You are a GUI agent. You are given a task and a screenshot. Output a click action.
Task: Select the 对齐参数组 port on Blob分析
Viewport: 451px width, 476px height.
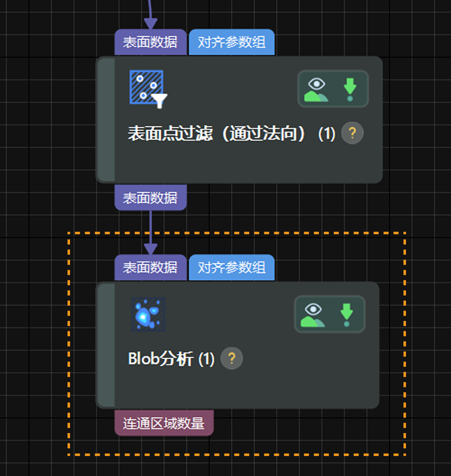point(232,268)
